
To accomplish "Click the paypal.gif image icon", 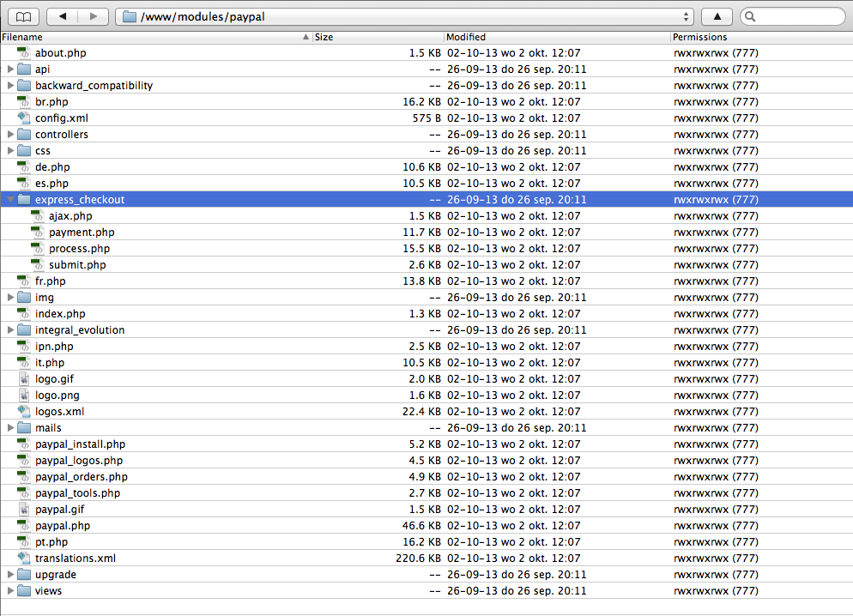I will pyautogui.click(x=23, y=510).
